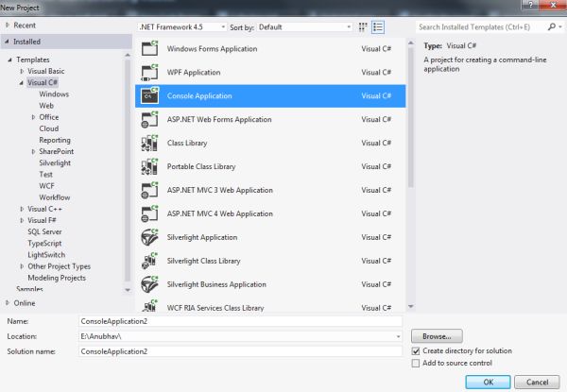Expand the Visual Basic tree node
567x392 pixels.
(22, 71)
